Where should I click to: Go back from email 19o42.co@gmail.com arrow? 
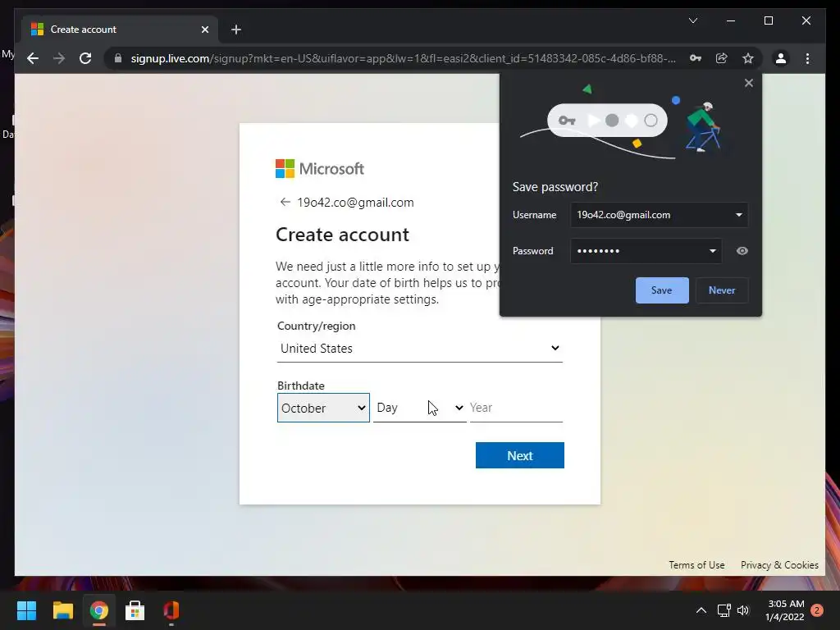pos(285,202)
